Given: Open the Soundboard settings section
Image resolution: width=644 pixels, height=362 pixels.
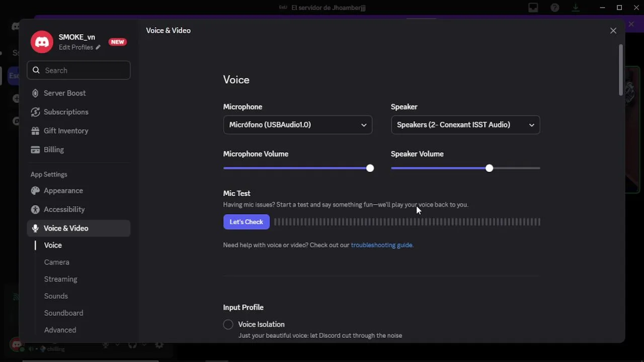Looking at the screenshot, I should click(63, 313).
